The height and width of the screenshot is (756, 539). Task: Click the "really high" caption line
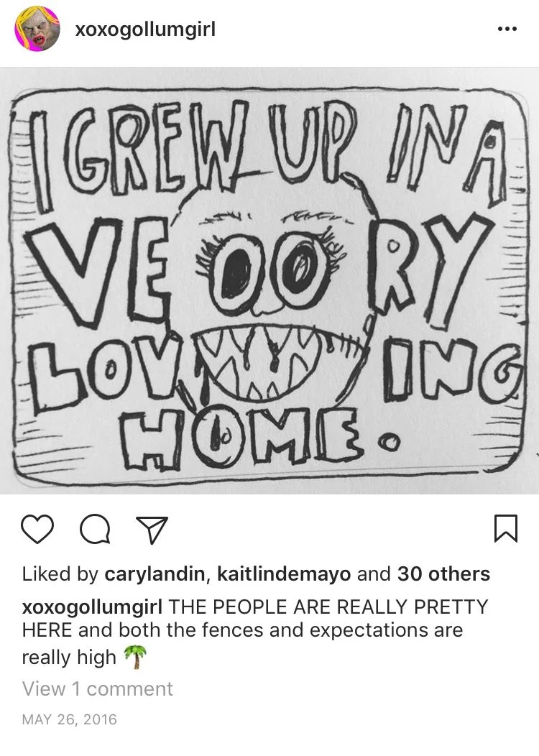69,658
